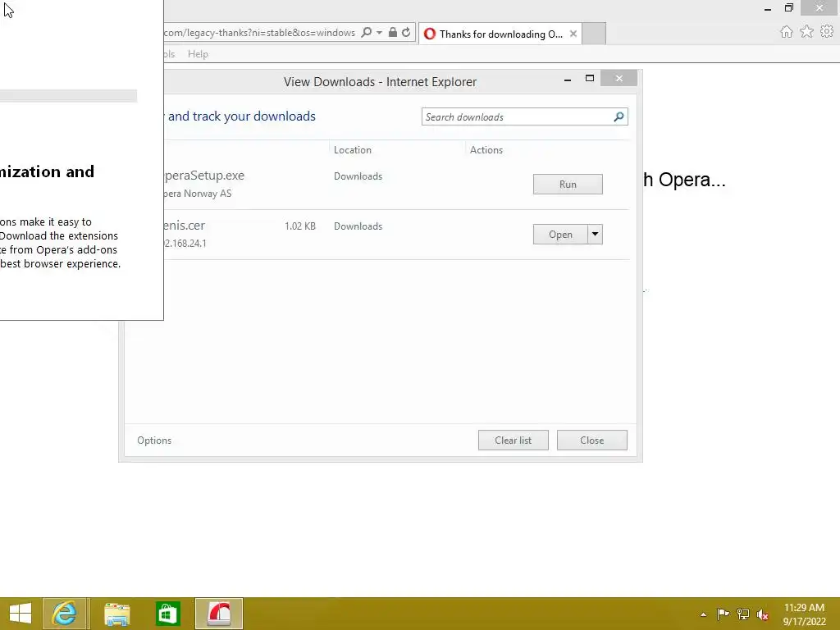The width and height of the screenshot is (840, 630).
Task: Launch the Windows Store taskbar icon
Action: coord(168,614)
